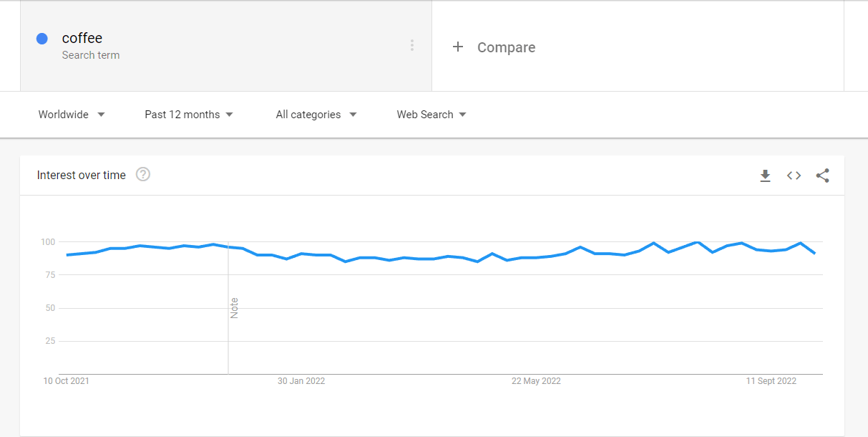Open the help icon beside Interest over time
Screen dimensions: 868x437
pos(143,174)
